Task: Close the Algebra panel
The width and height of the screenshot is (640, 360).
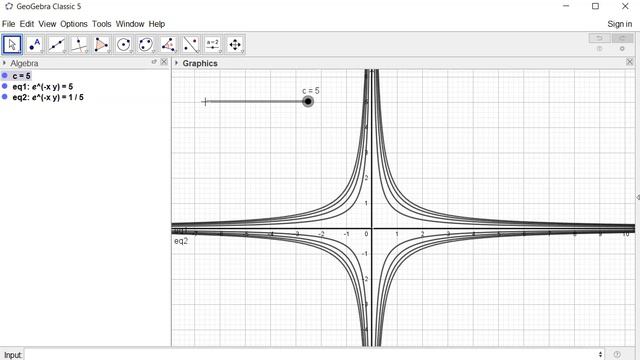Action: pos(164,62)
